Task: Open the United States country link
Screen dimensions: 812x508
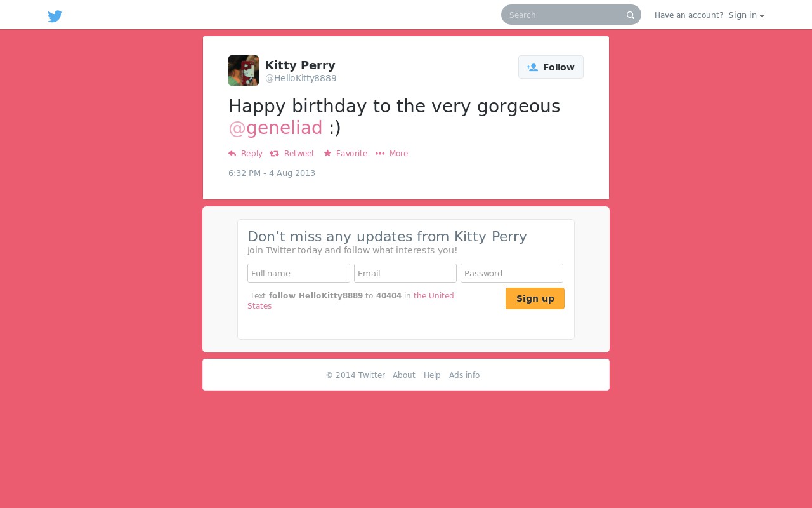Action: pyautogui.click(x=351, y=301)
